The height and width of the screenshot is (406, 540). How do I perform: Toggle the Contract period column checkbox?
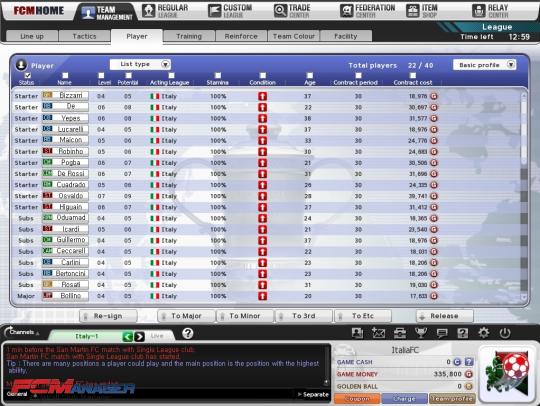pos(358,75)
